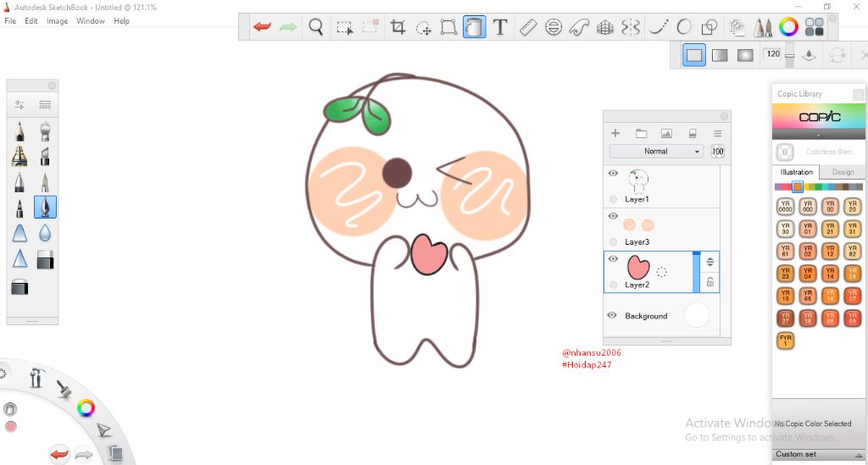Pick Copic color FYR1
Viewport: 868px width, 465px height.
click(x=785, y=340)
